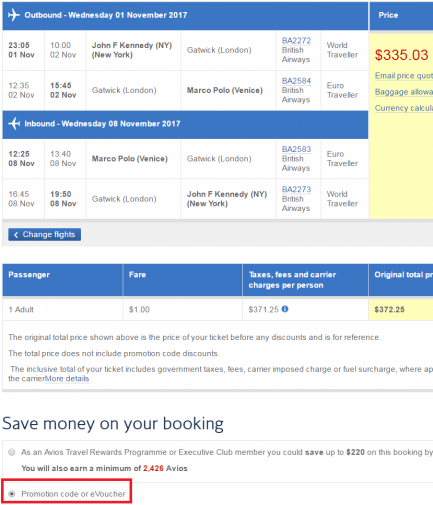Click the Outbound Wednesday 01 November header

click(x=106, y=15)
